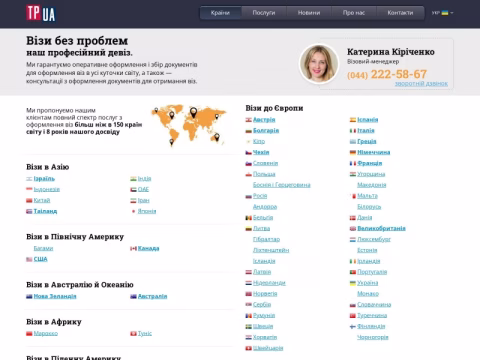Click the Italy flag icon
This screenshot has height=360, width=480.
[353, 131]
